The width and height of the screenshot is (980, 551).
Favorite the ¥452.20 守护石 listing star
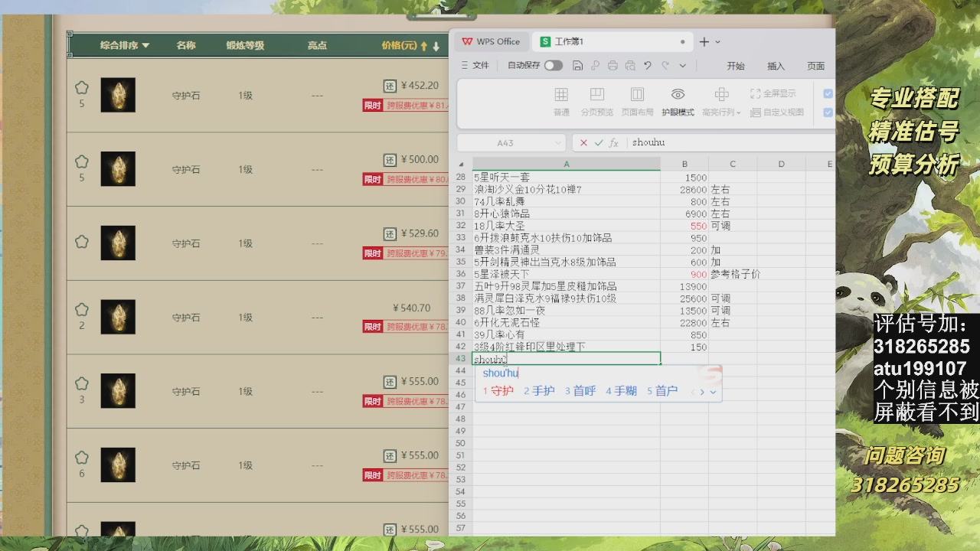point(82,88)
